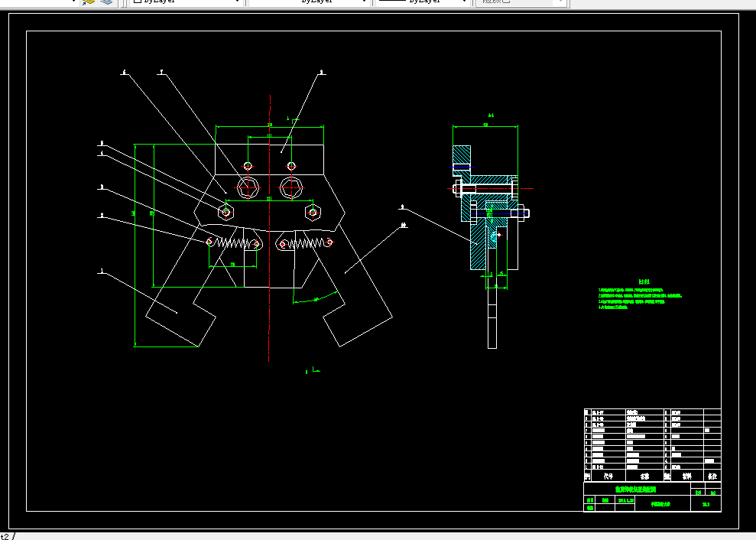This screenshot has height=540, width=756.
Task: Select the red vertical centerline
Action: pos(270,228)
